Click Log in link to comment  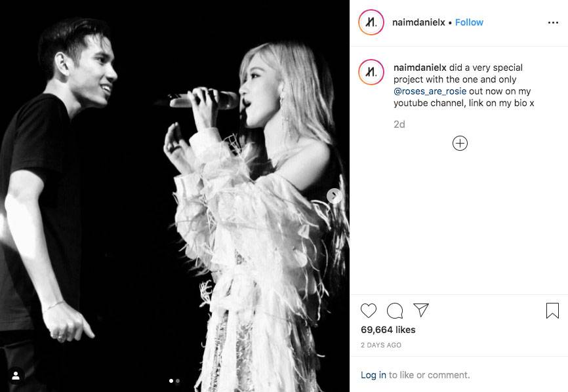373,375
